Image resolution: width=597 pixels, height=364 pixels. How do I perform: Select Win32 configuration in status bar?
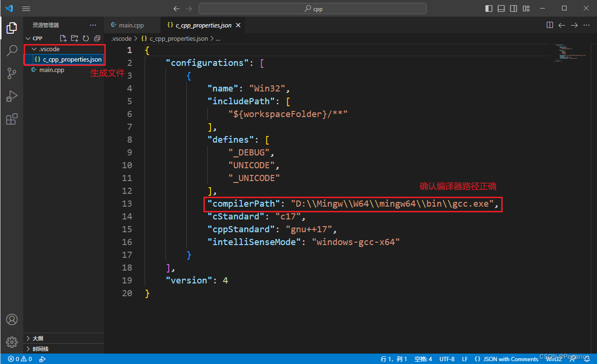[x=553, y=359]
